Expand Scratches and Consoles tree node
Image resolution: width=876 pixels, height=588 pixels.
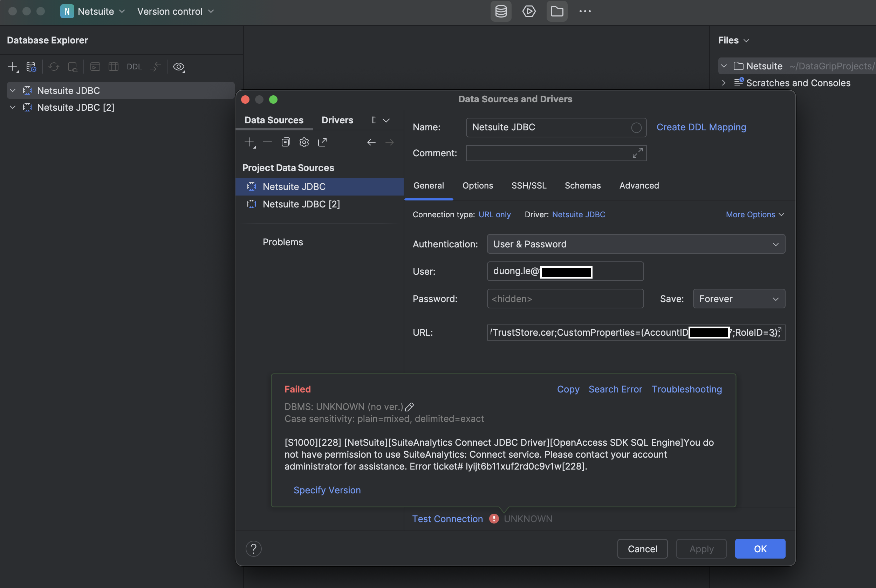(723, 83)
